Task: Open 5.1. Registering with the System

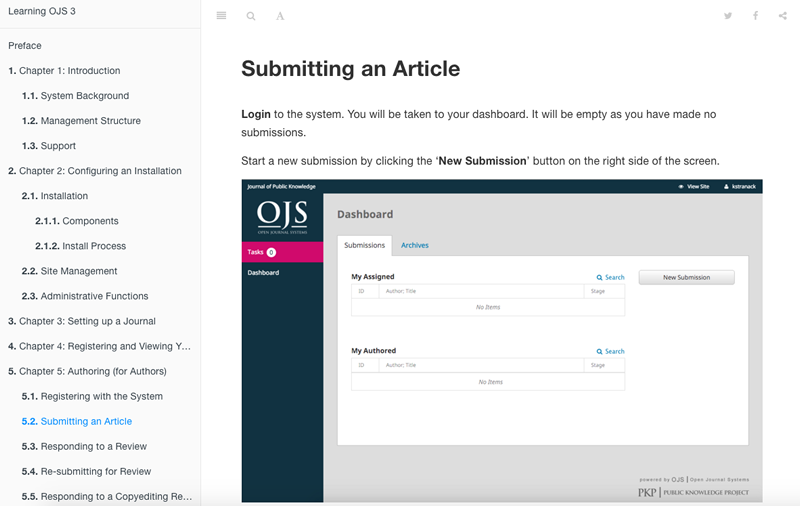Action: (x=101, y=396)
